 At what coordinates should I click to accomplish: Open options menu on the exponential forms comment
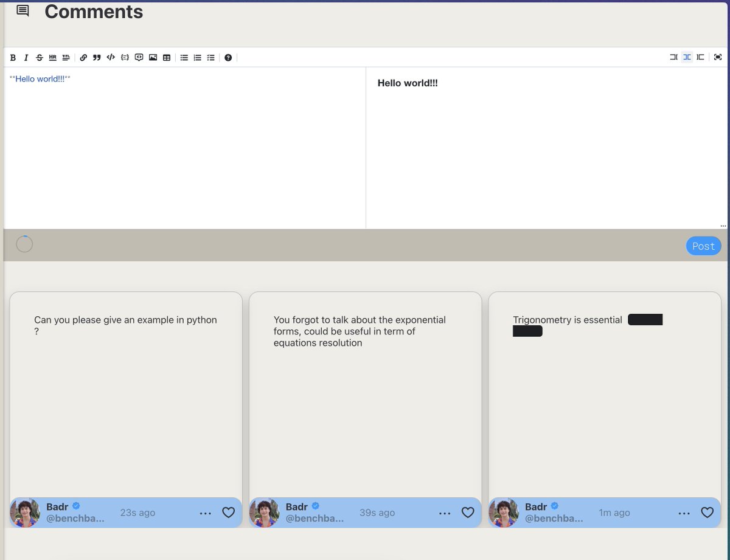(x=445, y=513)
